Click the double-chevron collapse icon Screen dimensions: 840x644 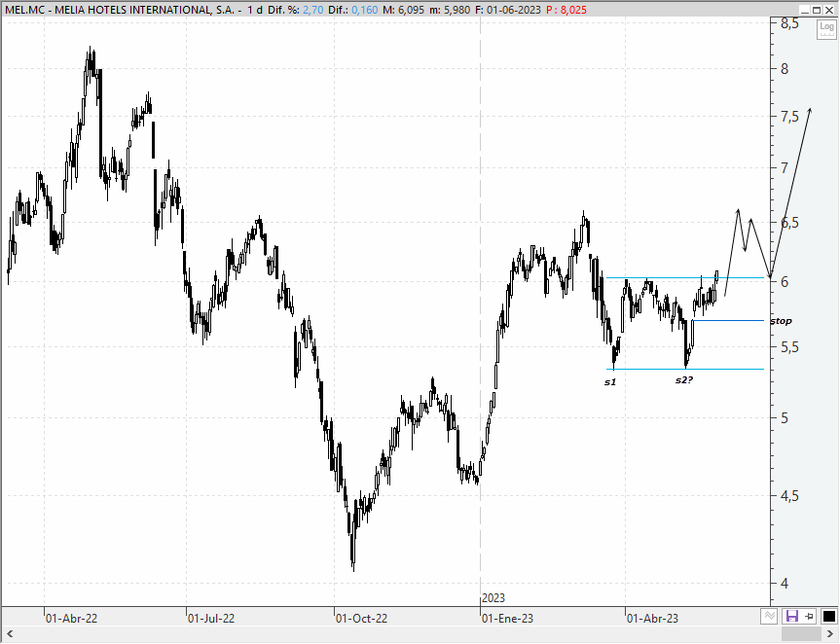[769, 616]
